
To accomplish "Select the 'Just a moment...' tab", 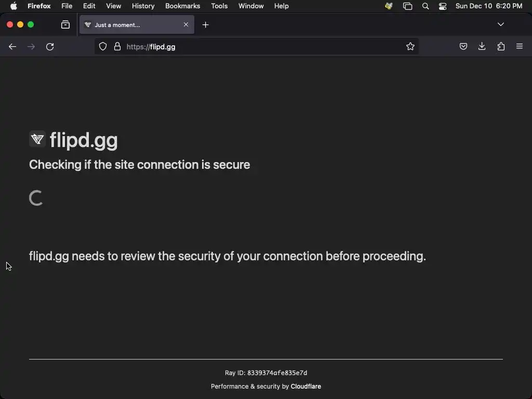I will point(137,24).
